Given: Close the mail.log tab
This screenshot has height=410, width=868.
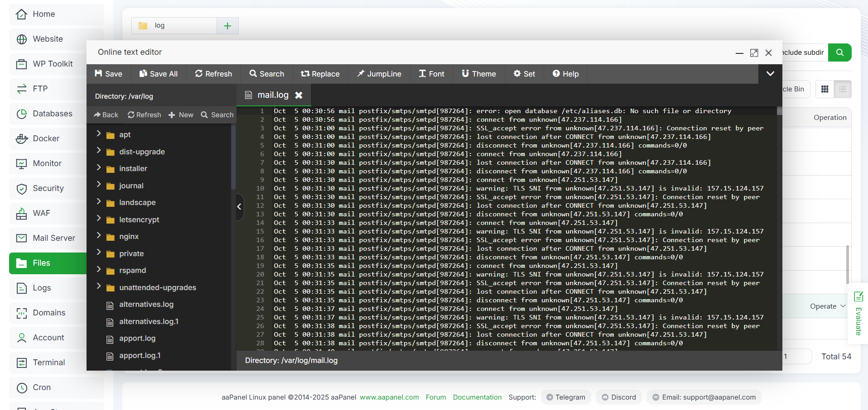Looking at the screenshot, I should click(x=299, y=95).
